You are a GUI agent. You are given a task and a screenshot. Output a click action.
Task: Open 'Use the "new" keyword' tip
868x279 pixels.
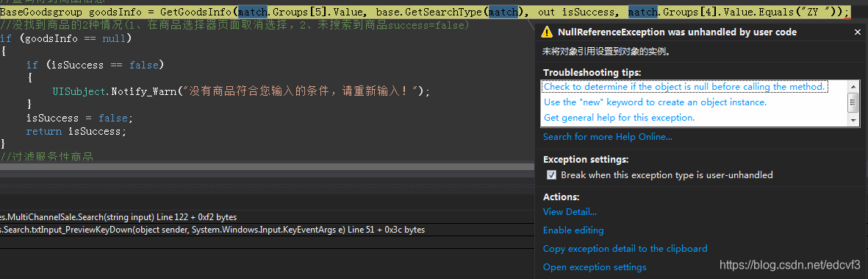(655, 102)
